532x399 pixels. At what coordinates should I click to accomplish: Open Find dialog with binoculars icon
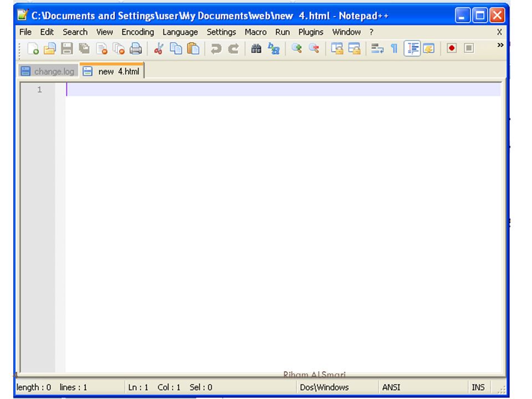(x=256, y=49)
